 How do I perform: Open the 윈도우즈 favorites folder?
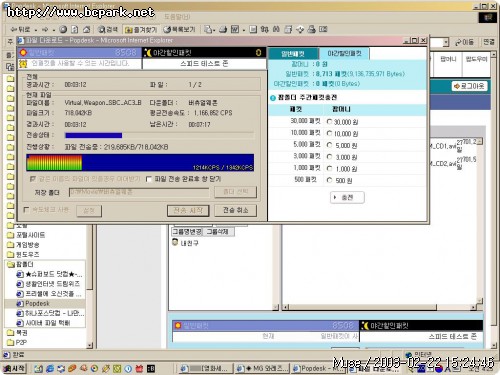tap(27, 254)
